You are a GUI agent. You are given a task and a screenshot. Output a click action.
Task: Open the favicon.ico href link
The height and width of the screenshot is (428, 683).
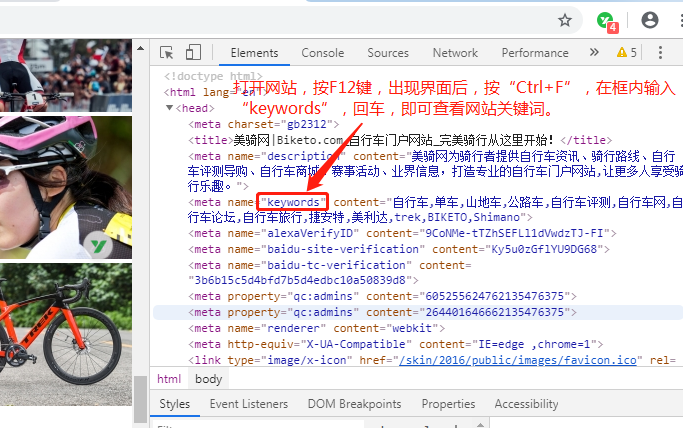click(x=517, y=361)
